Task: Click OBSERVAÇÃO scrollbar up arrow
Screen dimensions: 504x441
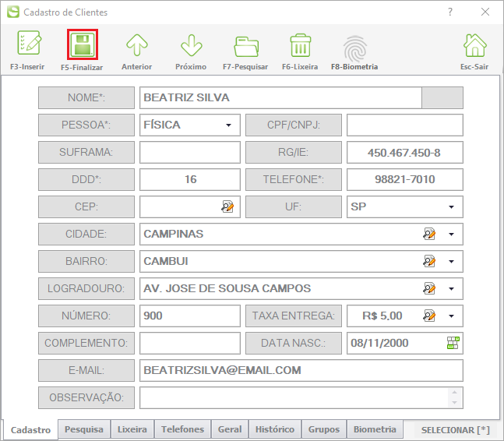Action: pyautogui.click(x=454, y=393)
